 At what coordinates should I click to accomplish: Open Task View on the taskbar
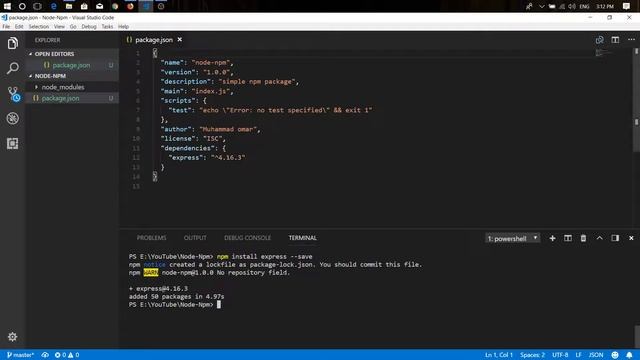[x=37, y=6]
